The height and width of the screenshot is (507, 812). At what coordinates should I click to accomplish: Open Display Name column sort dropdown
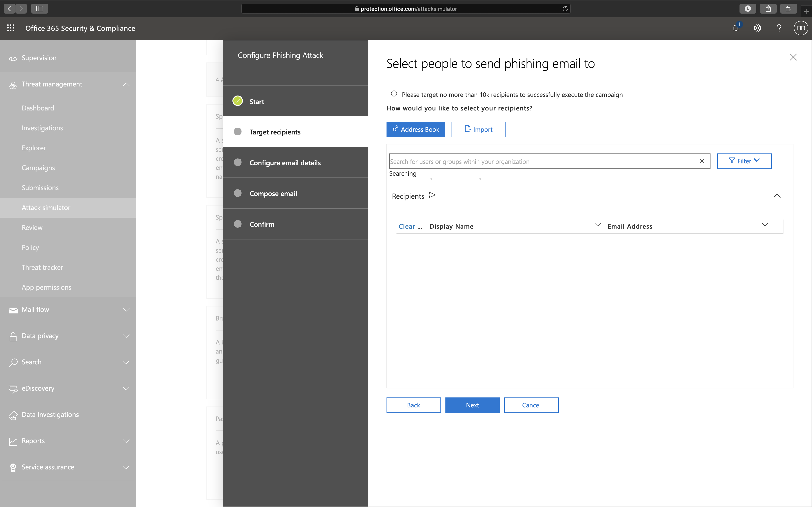pyautogui.click(x=598, y=225)
